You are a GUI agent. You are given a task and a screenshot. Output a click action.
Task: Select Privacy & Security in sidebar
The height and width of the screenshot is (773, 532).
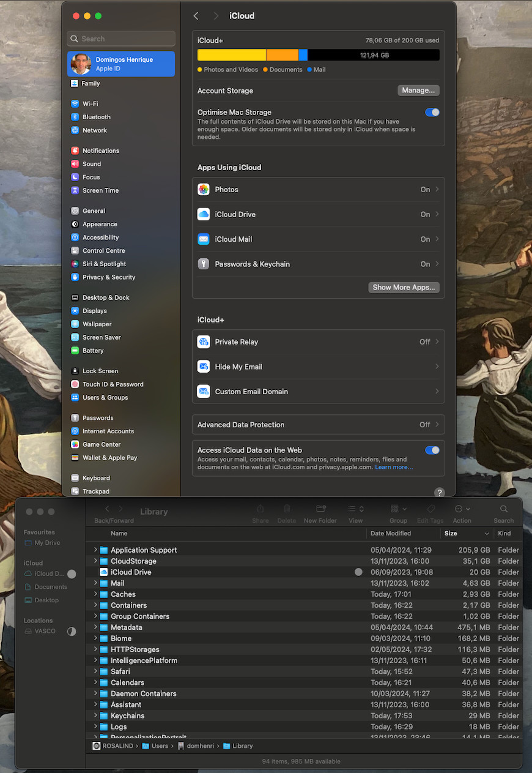(108, 277)
